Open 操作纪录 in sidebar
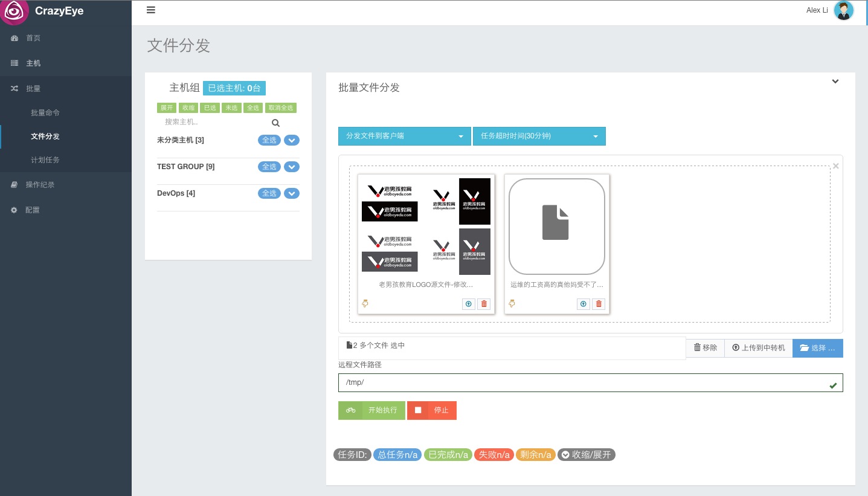868x496 pixels. (66, 185)
